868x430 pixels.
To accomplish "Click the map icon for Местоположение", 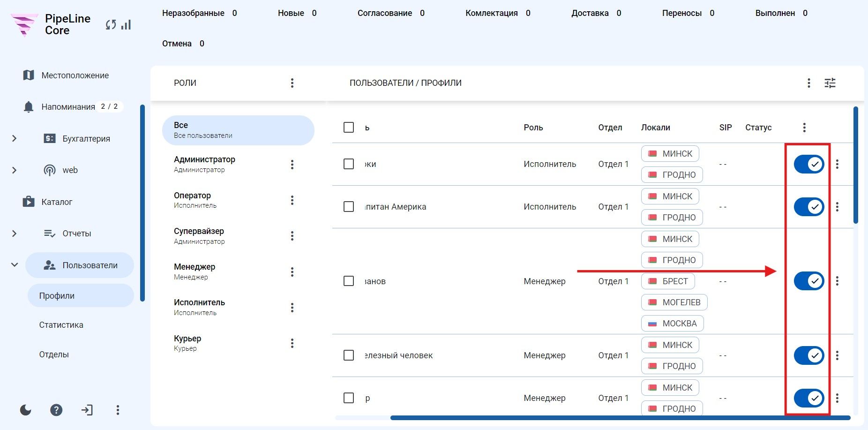I will pos(29,75).
